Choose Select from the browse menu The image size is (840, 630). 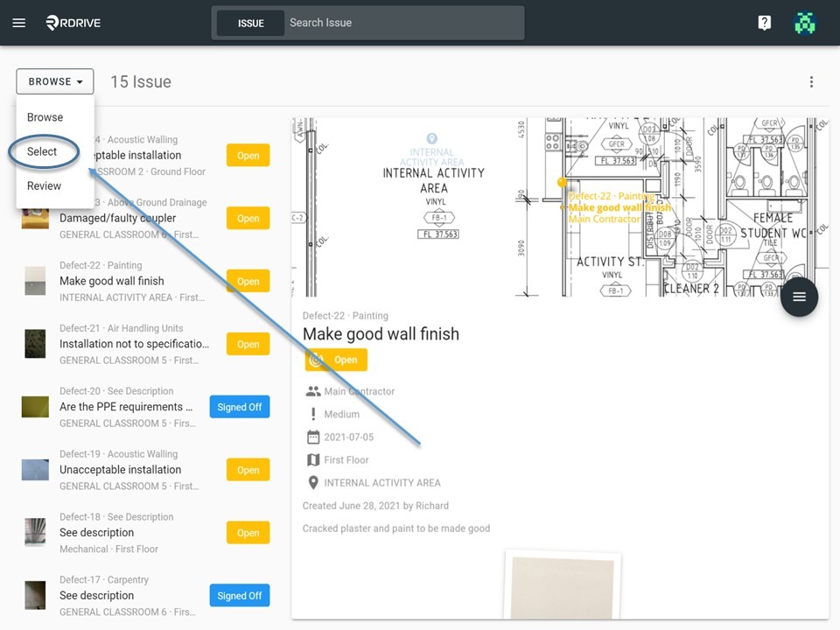click(42, 151)
